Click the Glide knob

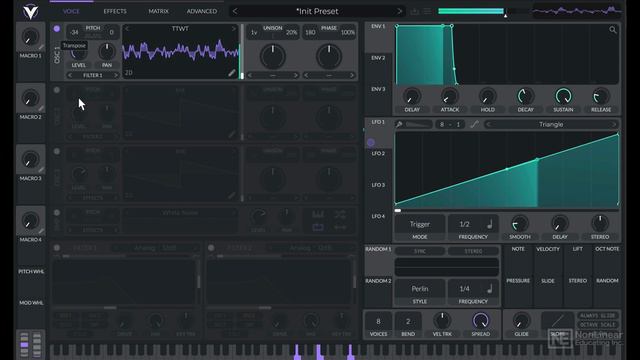click(521, 321)
